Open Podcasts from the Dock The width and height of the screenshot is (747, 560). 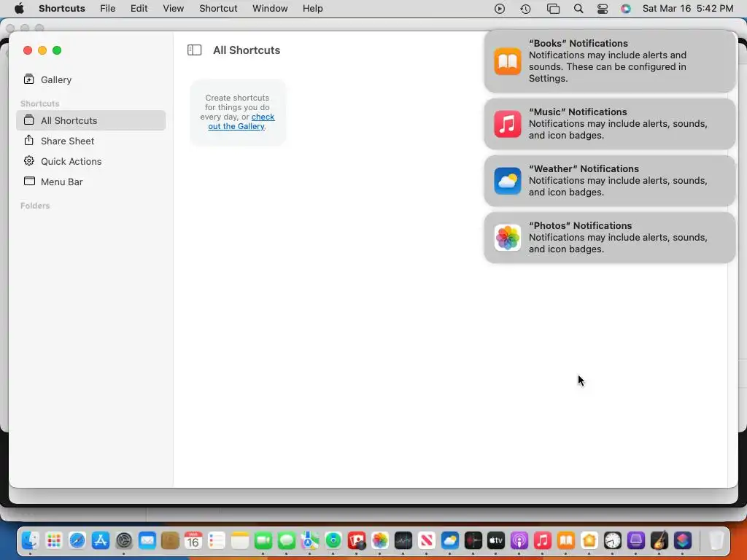tap(519, 540)
